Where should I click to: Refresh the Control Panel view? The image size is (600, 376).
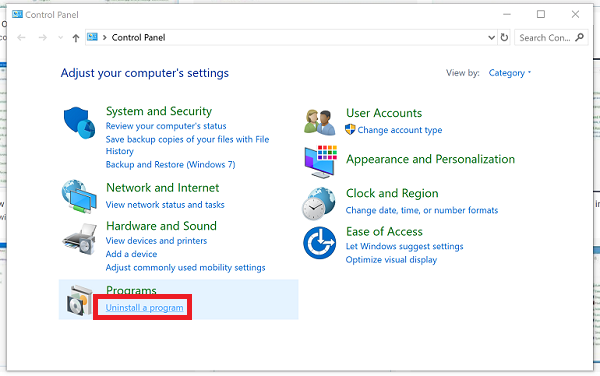(x=504, y=37)
